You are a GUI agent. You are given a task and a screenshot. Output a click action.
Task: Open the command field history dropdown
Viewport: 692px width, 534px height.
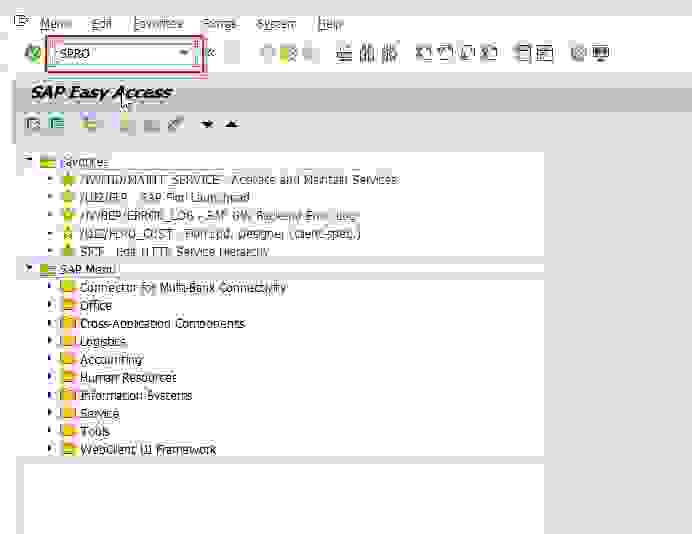click(184, 53)
